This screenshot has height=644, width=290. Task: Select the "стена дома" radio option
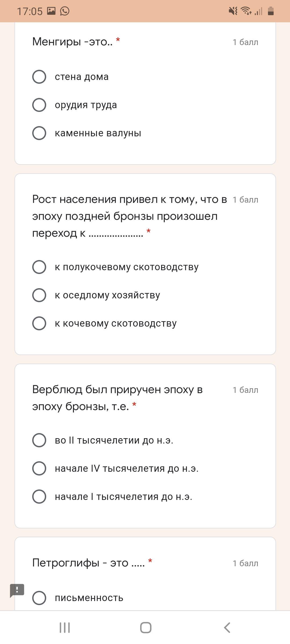[39, 77]
